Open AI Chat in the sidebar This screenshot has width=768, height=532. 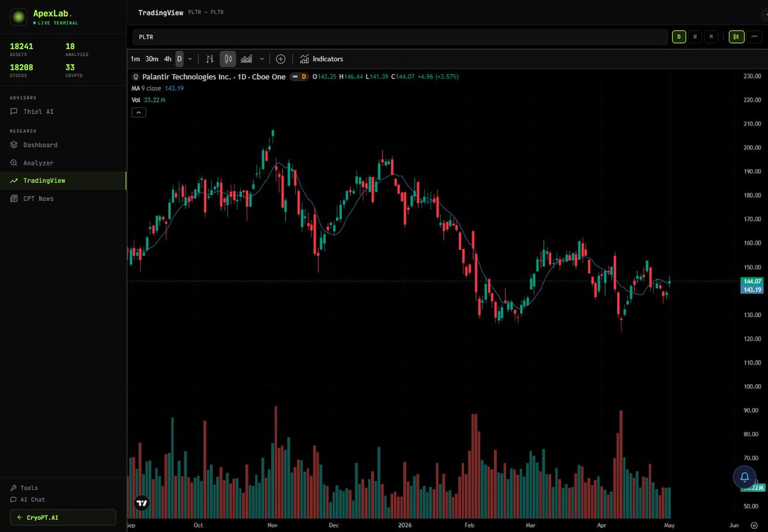28,500
